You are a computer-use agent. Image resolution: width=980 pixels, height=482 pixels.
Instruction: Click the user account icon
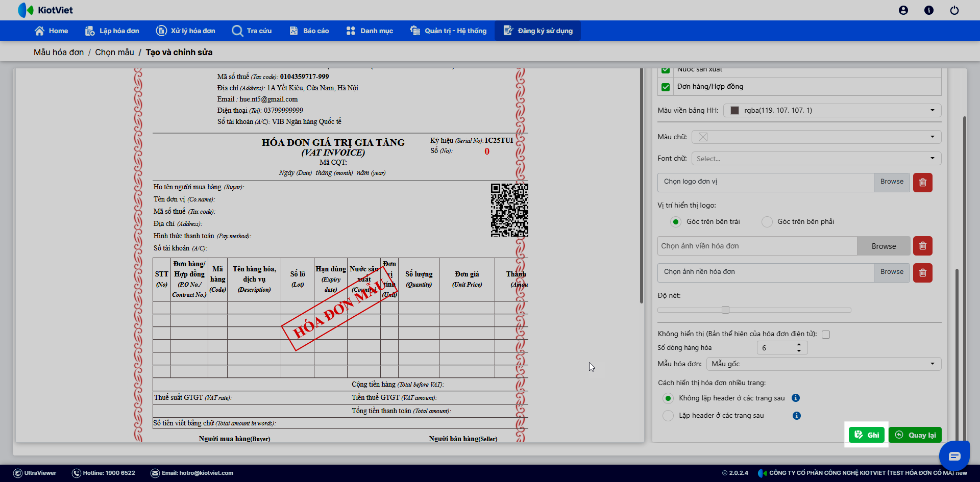point(903,10)
